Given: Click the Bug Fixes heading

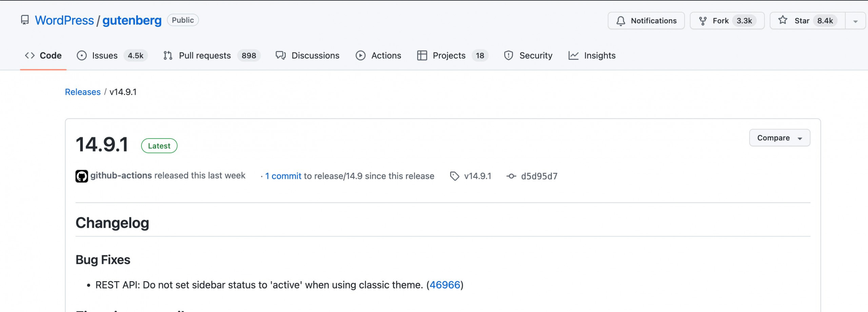Looking at the screenshot, I should tap(103, 260).
